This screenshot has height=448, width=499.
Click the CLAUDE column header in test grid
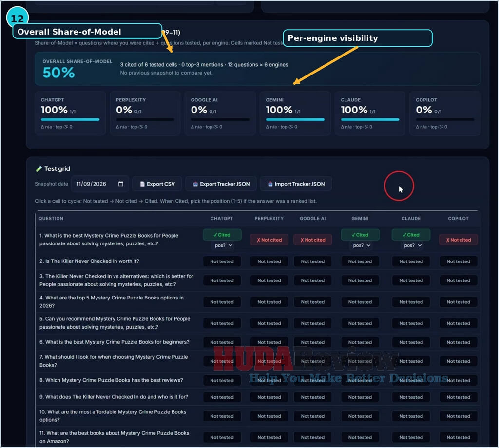411,219
